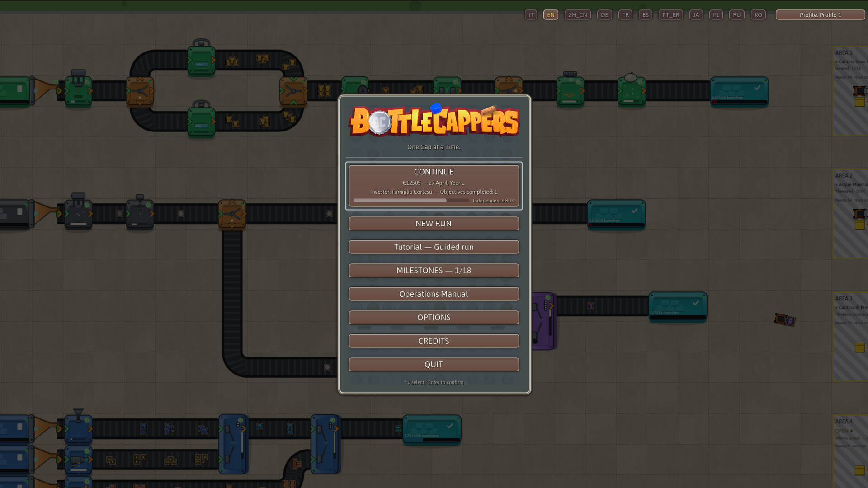This screenshot has height=488, width=868.
Task: Click the small truck near AREA 3
Action: pyautogui.click(x=784, y=320)
